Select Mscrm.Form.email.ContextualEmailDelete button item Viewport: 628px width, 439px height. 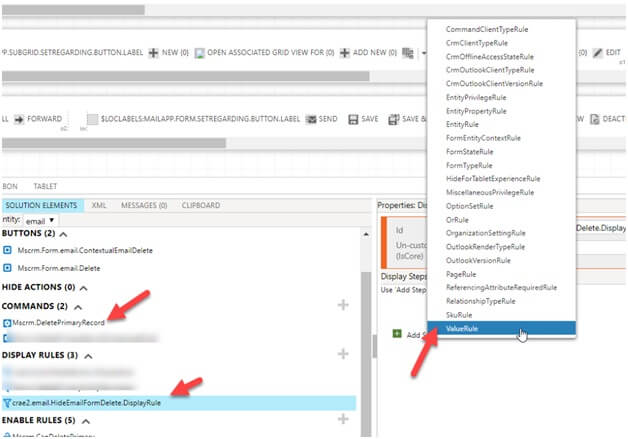[84, 249]
